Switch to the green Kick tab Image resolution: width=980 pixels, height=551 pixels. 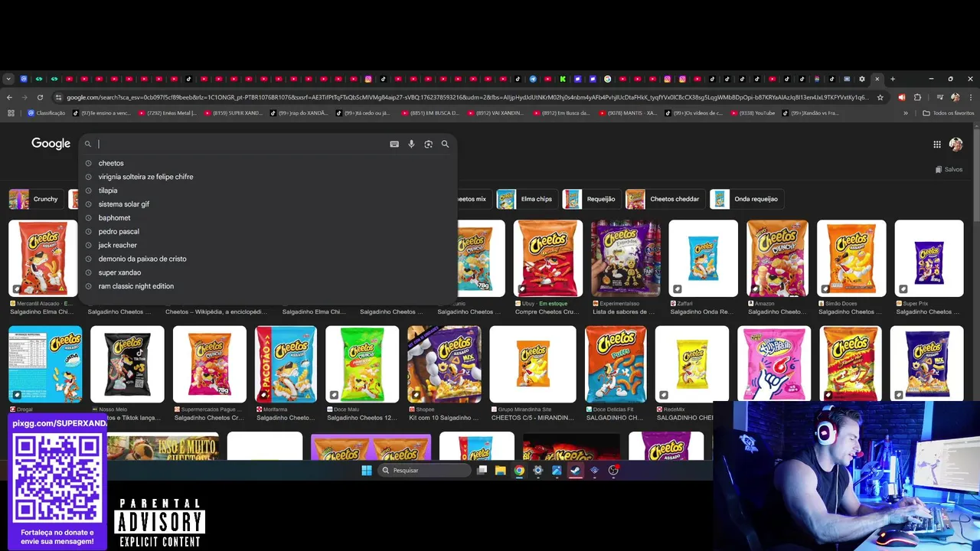563,79
